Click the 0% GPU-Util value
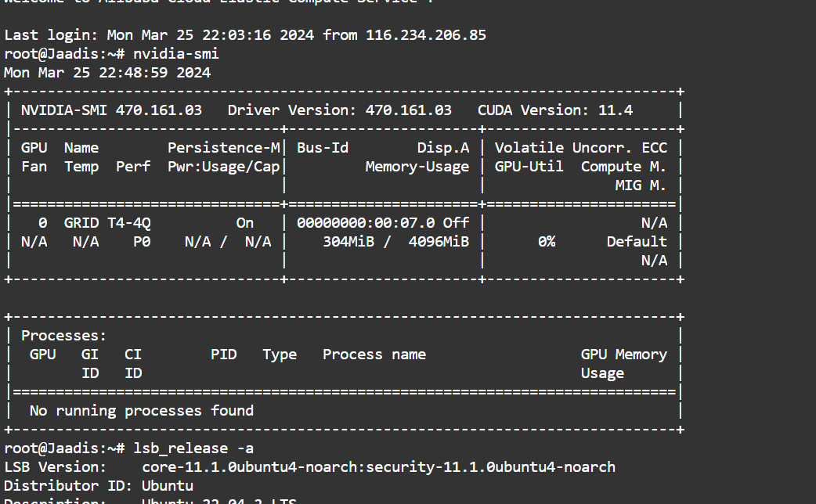816x504 pixels. (x=547, y=242)
